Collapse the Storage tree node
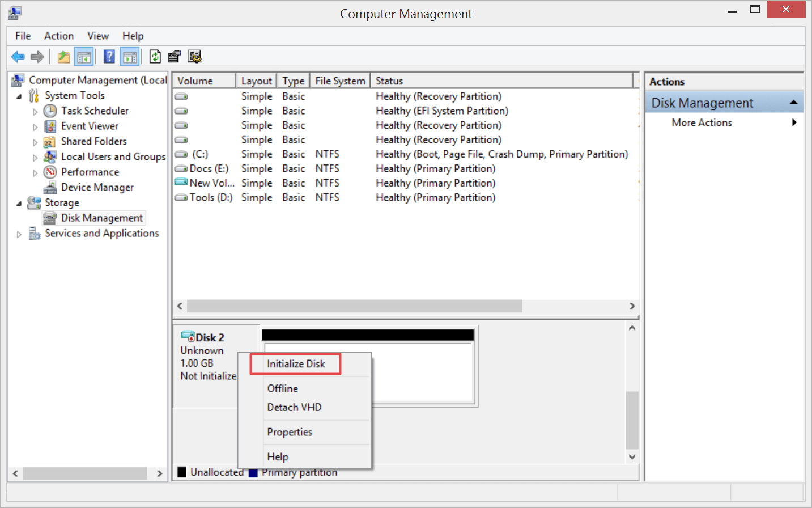This screenshot has height=508, width=812. [x=19, y=203]
